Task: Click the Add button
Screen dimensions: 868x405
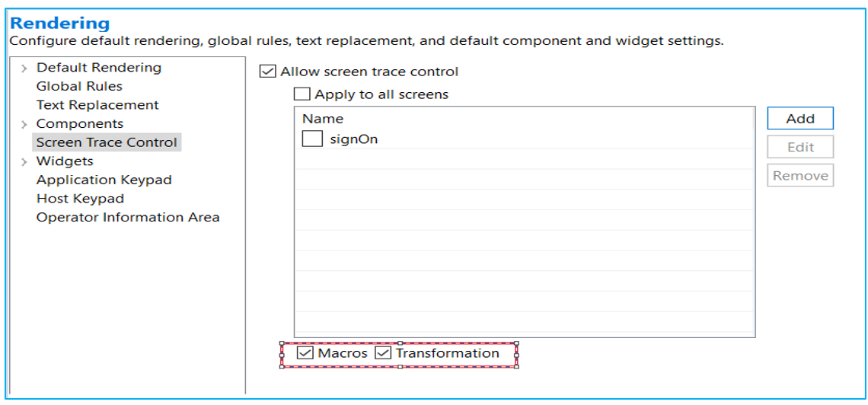Action: [x=800, y=119]
